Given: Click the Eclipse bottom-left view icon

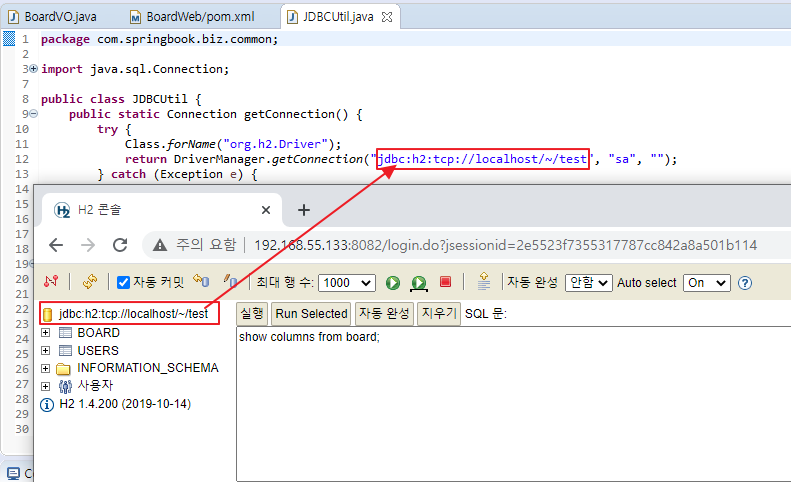Looking at the screenshot, I should pyautogui.click(x=14, y=473).
